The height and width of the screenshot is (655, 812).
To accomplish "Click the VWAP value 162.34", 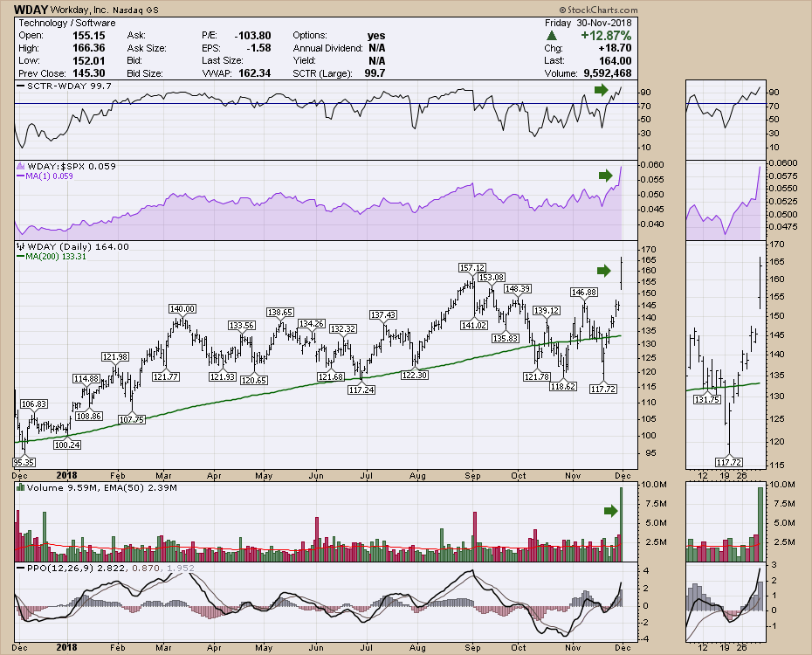I will pyautogui.click(x=254, y=73).
